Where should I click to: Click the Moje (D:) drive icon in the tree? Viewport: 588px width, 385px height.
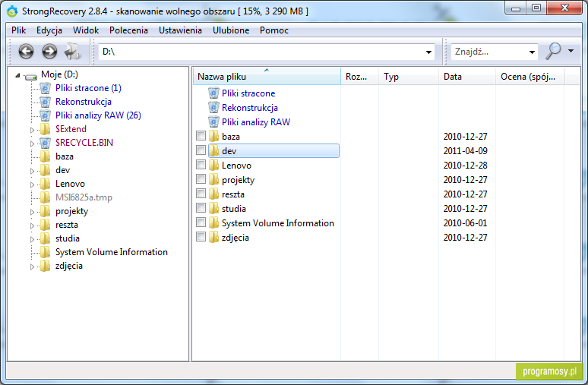click(30, 76)
